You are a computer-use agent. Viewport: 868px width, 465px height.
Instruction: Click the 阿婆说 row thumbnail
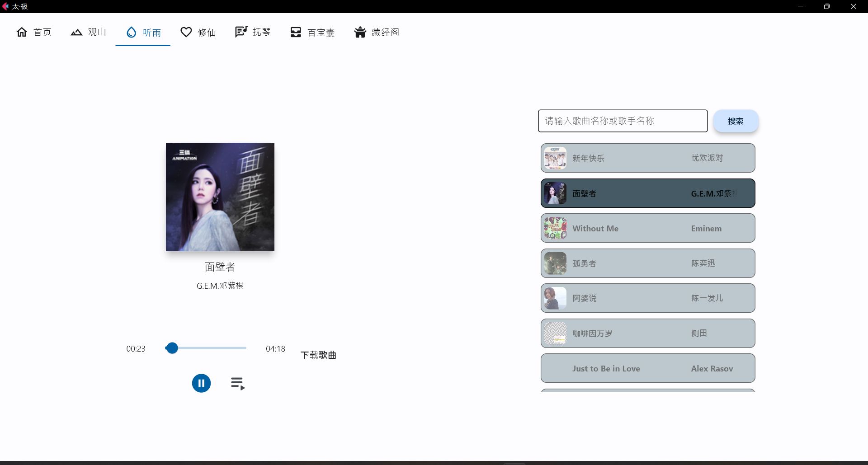555,298
